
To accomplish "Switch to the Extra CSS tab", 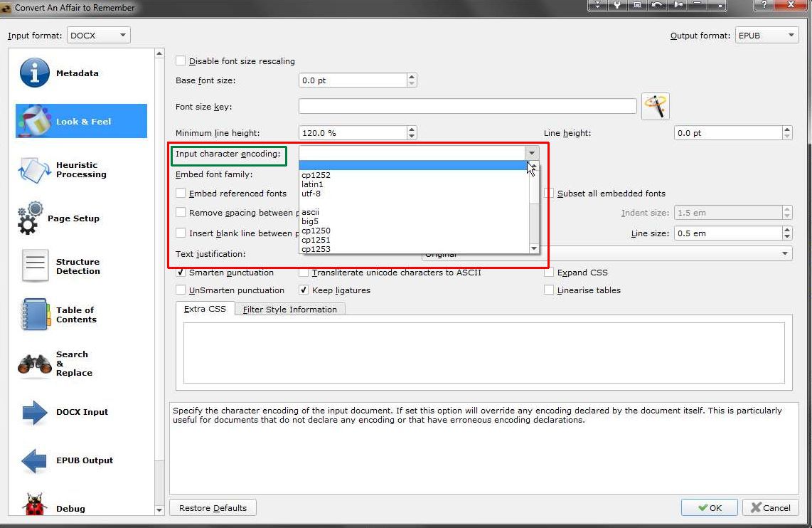I will coord(205,309).
